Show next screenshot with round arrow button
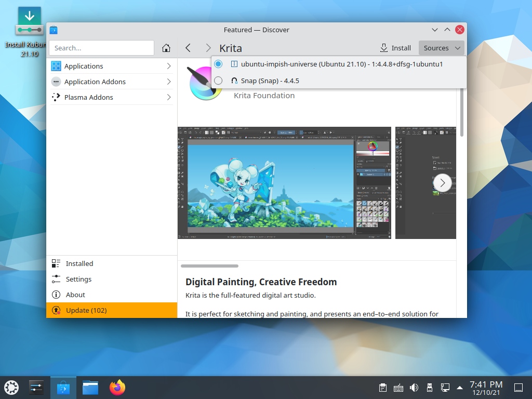Viewport: 532px width, 399px height. [442, 183]
